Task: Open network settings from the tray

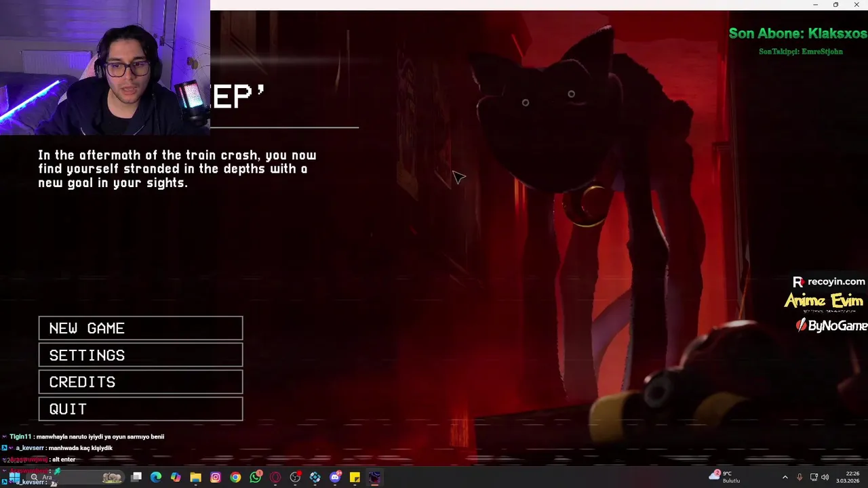Action: click(x=814, y=477)
